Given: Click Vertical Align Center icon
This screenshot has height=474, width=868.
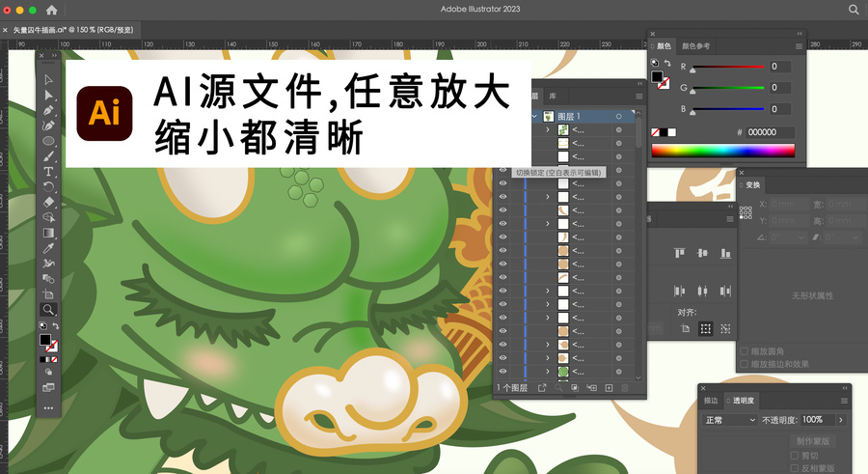Looking at the screenshot, I should (x=702, y=253).
